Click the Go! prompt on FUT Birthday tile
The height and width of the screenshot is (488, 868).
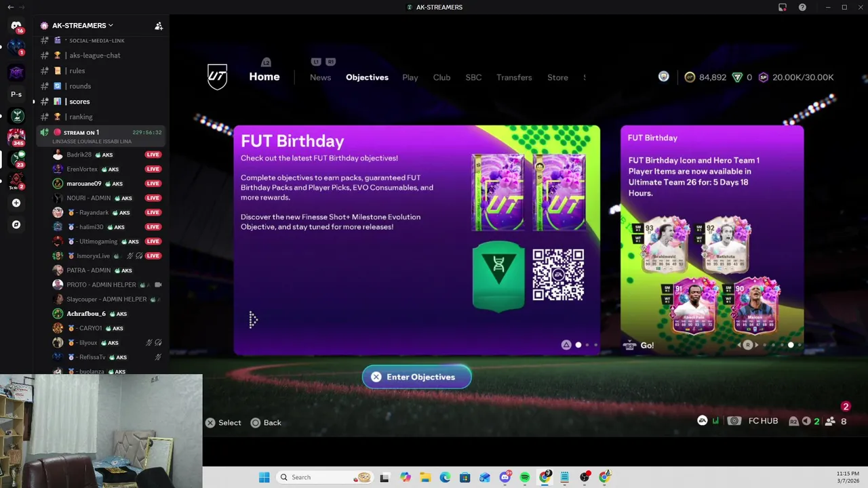[x=639, y=346]
